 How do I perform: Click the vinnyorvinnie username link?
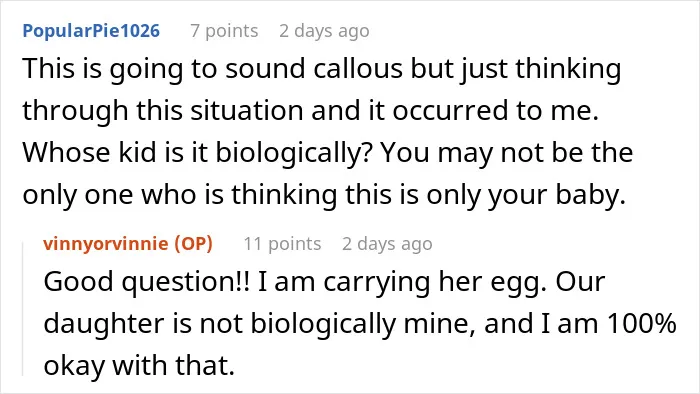click(106, 244)
